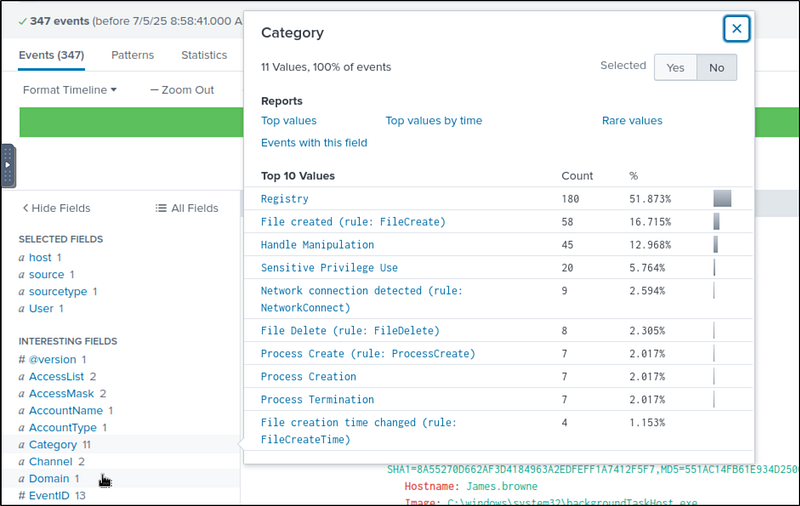Open the Rare values report
This screenshot has height=506, width=800.
click(632, 121)
